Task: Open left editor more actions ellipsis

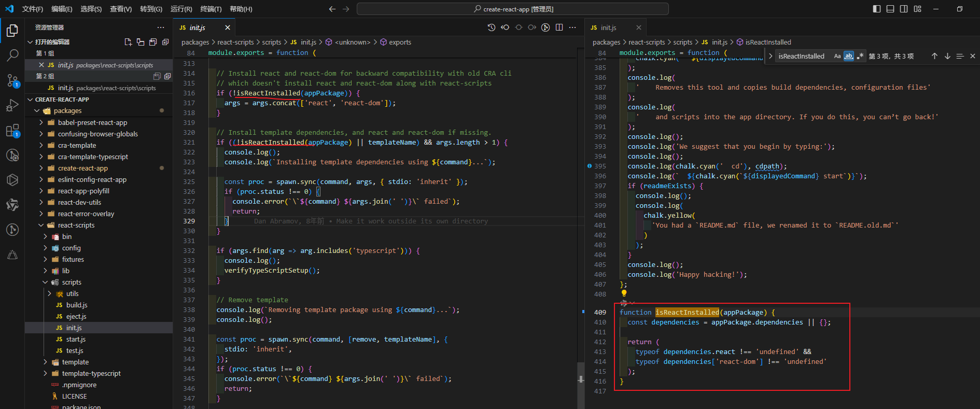Action: point(572,27)
